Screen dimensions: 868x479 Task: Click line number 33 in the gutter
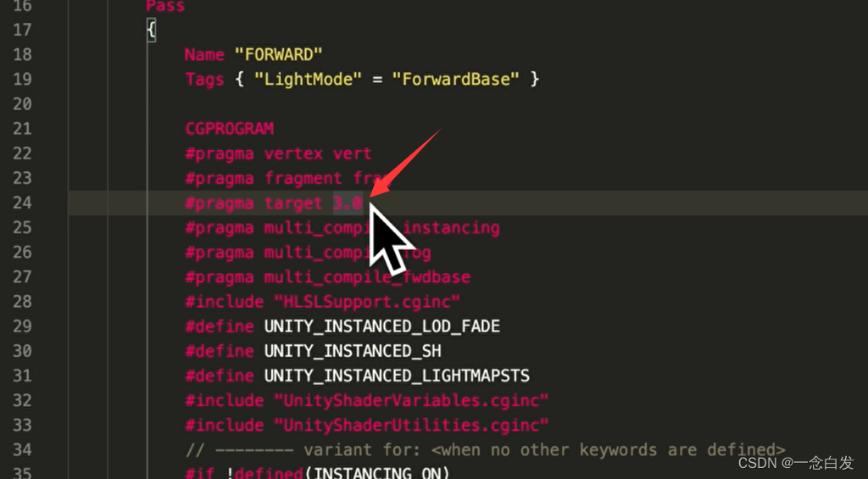click(22, 426)
